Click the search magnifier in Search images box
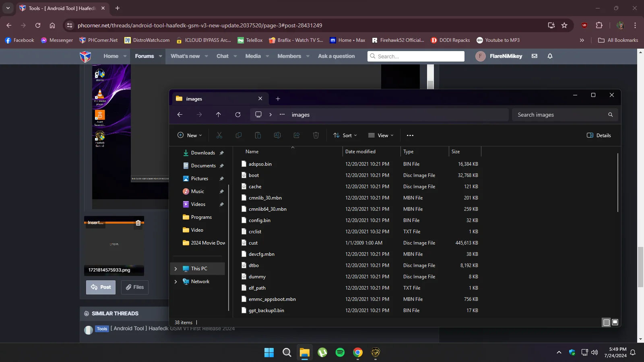The image size is (644, 362). (611, 115)
